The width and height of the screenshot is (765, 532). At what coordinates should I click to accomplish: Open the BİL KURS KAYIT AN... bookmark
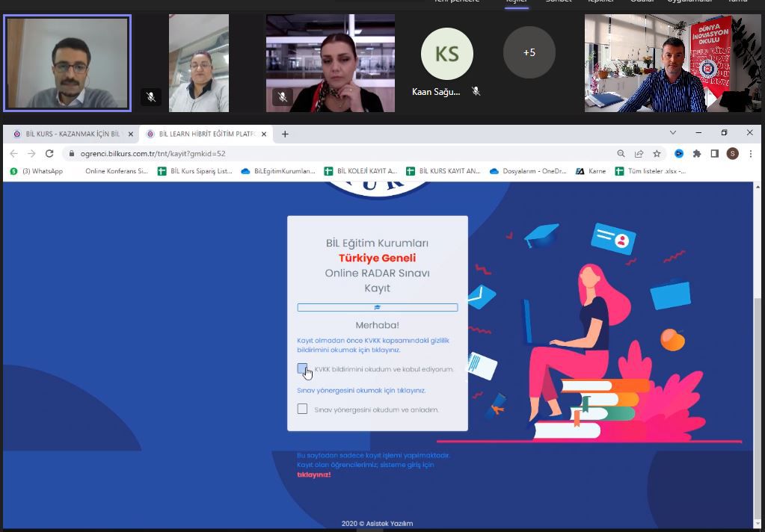[x=443, y=171]
